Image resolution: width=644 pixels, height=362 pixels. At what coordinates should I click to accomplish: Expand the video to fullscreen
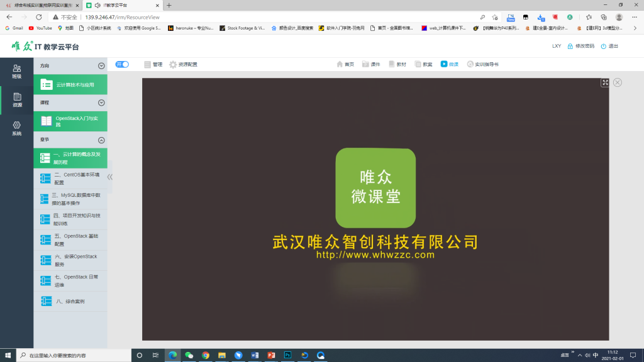pos(605,82)
